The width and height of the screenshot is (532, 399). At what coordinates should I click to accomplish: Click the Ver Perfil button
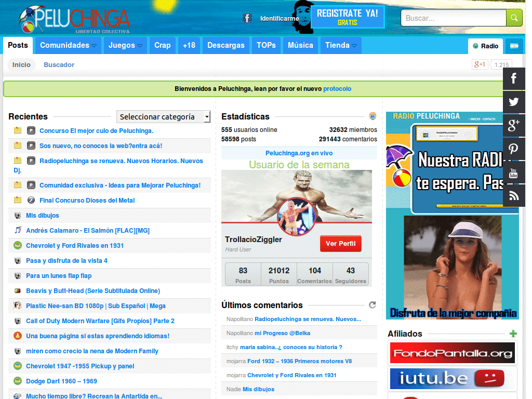click(x=341, y=244)
